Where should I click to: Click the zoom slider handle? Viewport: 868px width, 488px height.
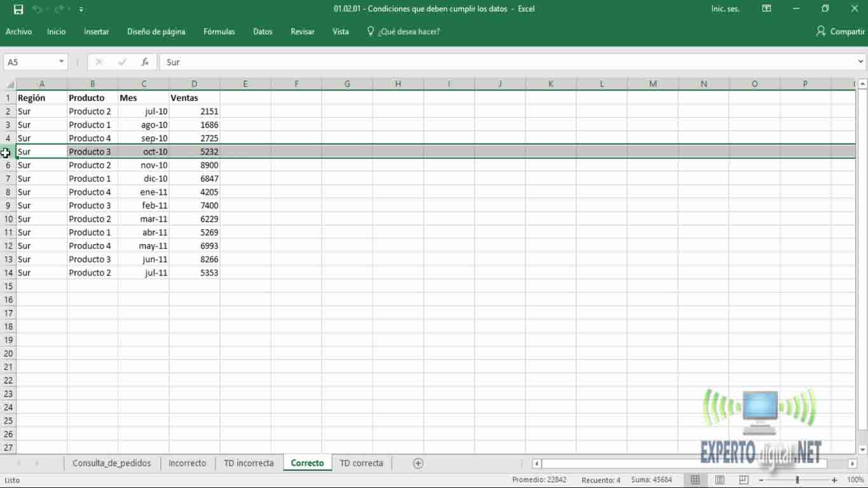click(x=797, y=480)
